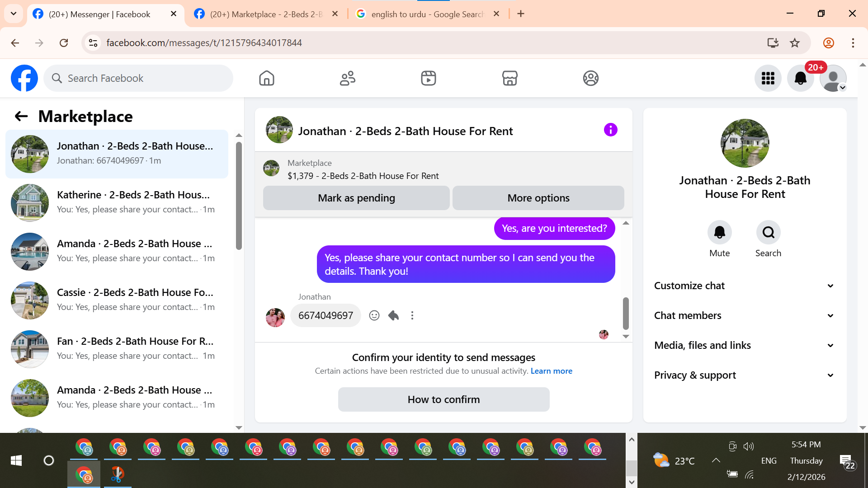Open a new browser tab
This screenshot has height=488, width=868.
[x=521, y=14]
